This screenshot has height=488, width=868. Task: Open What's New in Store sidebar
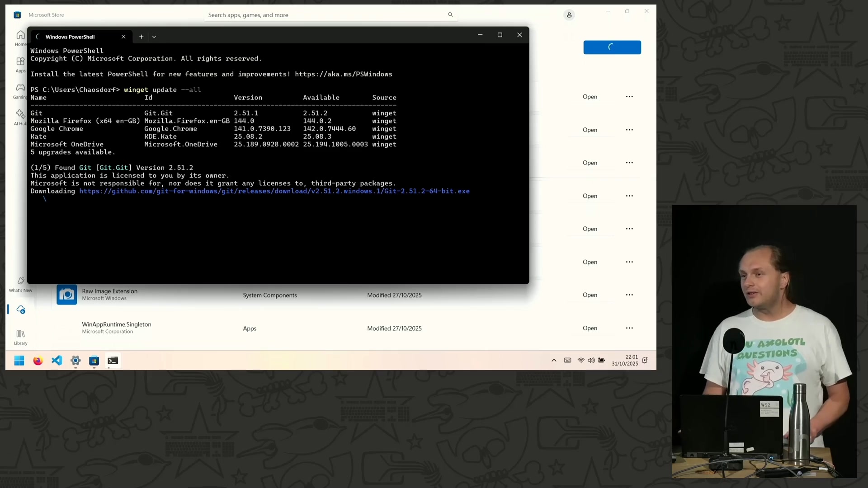(x=20, y=284)
